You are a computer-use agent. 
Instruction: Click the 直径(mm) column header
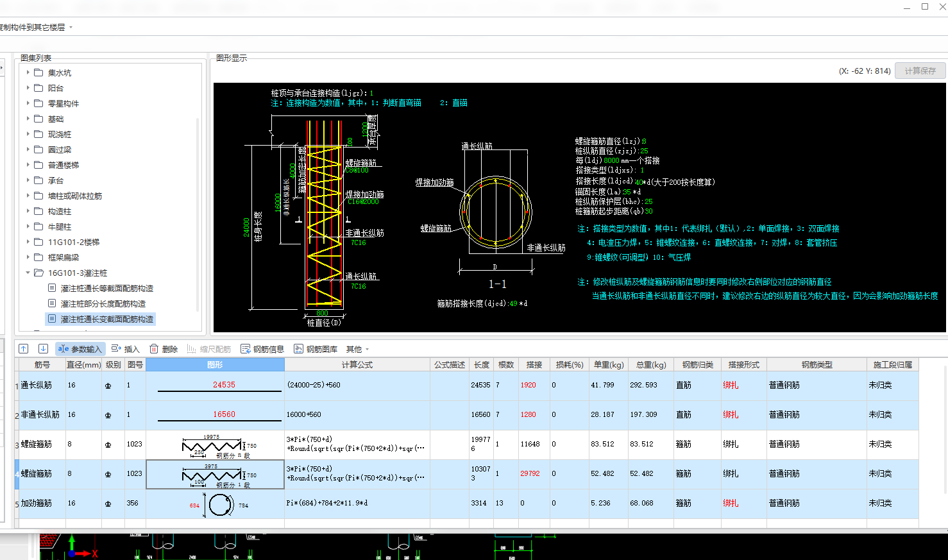[x=84, y=364]
